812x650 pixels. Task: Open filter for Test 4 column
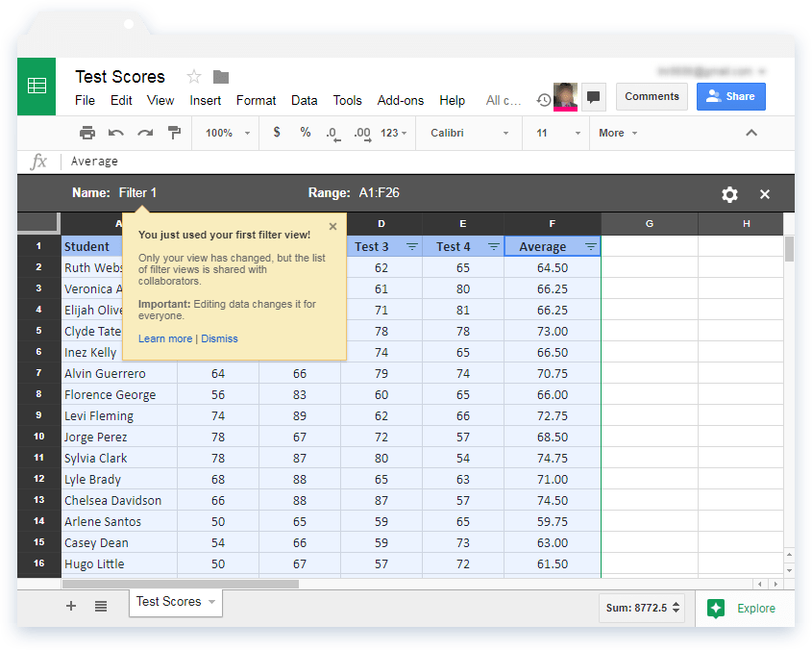(494, 247)
